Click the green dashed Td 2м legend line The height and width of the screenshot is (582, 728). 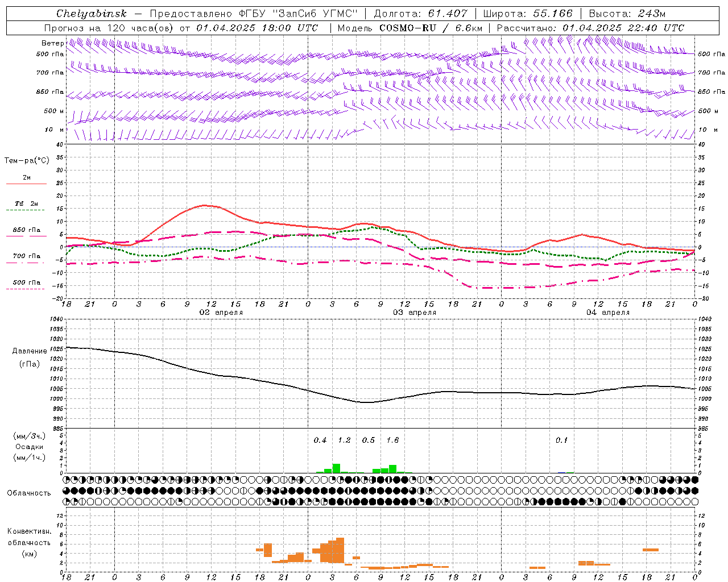coord(25,210)
